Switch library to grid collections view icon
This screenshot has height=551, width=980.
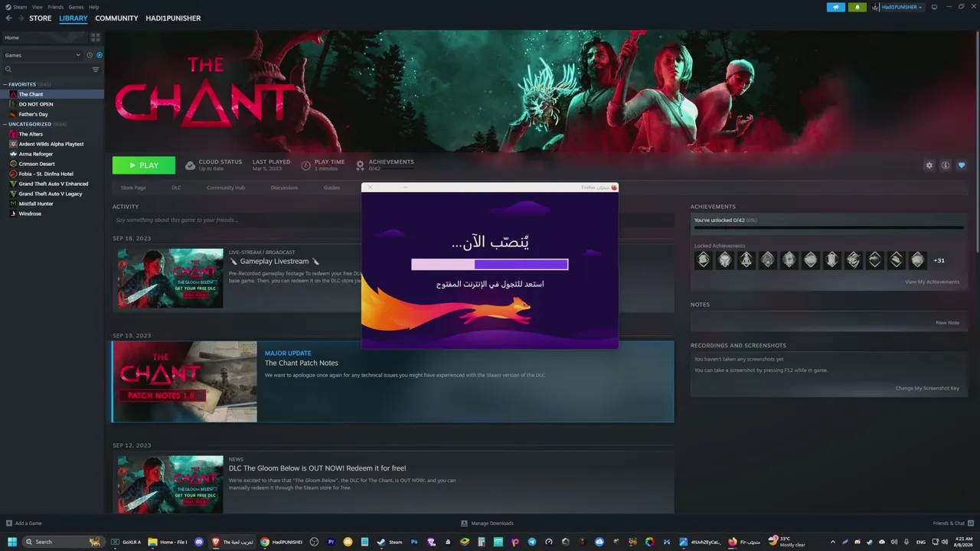(96, 37)
